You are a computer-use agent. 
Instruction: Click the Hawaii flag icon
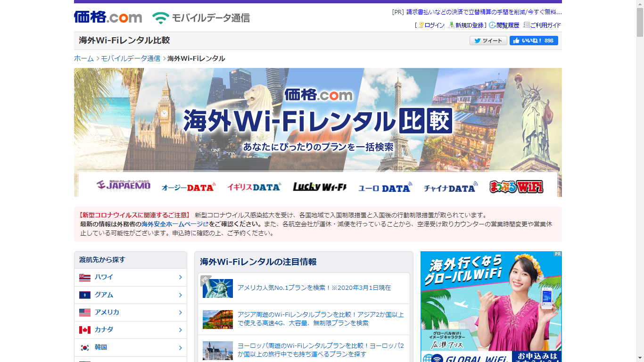coord(85,277)
